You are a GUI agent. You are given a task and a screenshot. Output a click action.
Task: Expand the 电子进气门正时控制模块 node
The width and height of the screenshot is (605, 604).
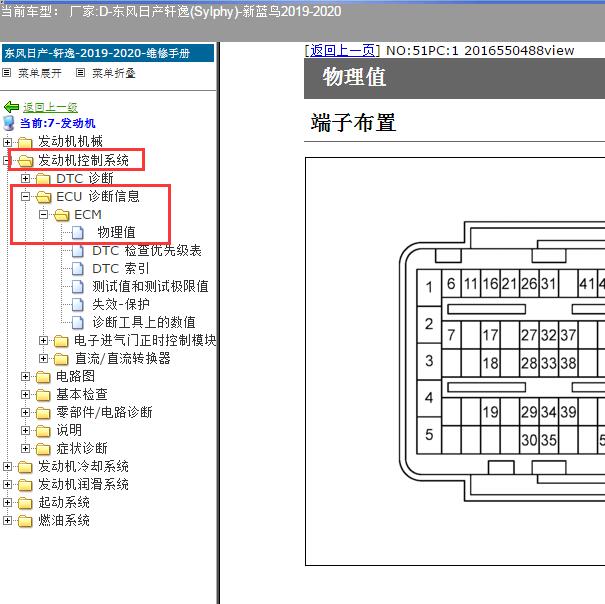pos(44,341)
